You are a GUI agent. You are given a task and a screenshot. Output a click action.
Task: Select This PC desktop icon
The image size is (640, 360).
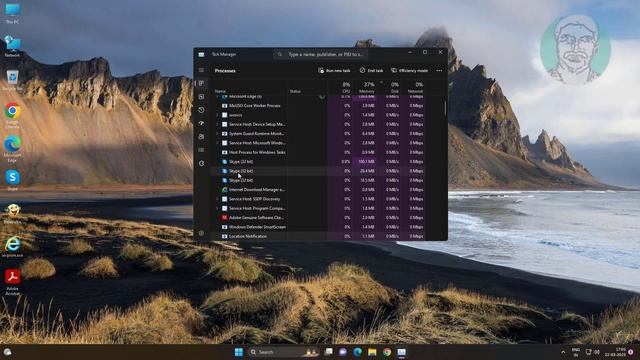coord(12,13)
